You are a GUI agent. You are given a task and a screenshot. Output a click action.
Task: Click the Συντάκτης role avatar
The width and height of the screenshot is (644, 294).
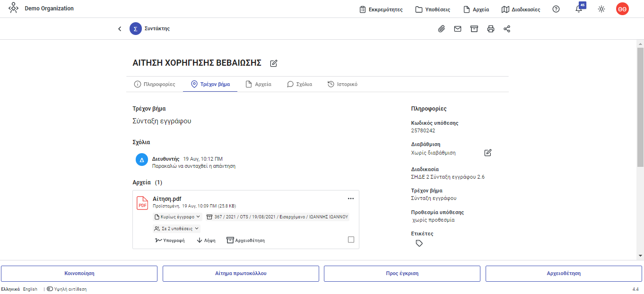(x=135, y=29)
